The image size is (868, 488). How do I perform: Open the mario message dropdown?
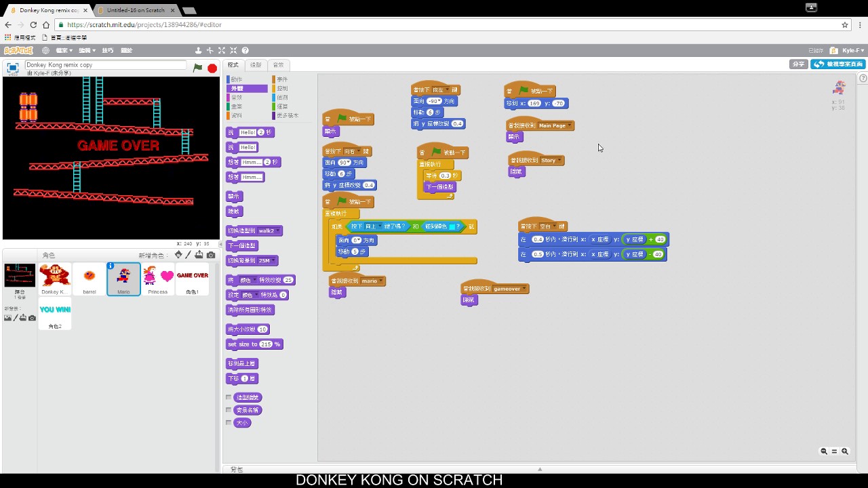pyautogui.click(x=372, y=281)
